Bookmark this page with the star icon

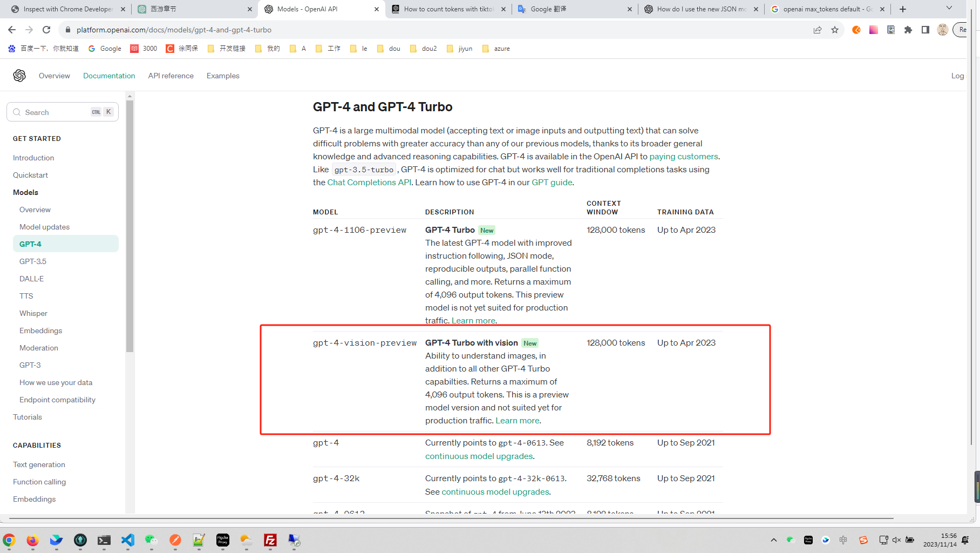click(835, 30)
